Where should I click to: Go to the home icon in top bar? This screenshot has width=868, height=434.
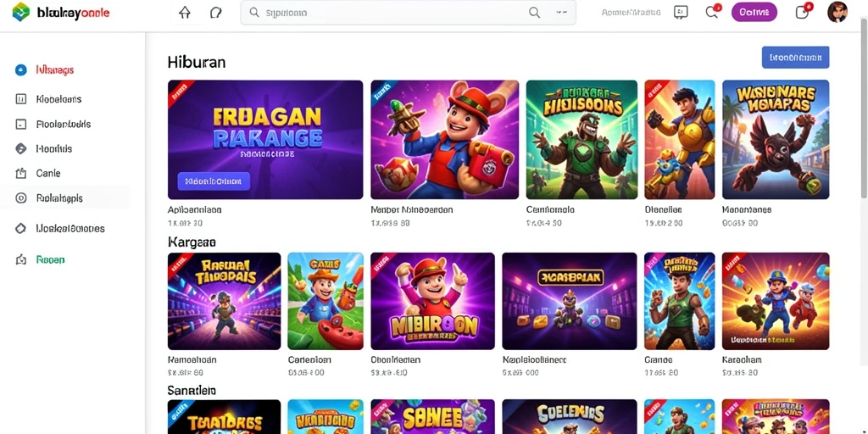point(185,13)
